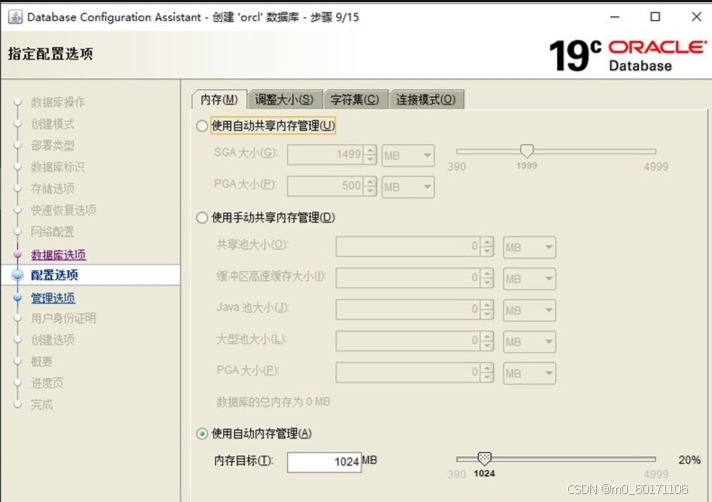Maximize the Database Configuration Assistant window
This screenshot has width=712, height=502.
pyautogui.click(x=655, y=17)
